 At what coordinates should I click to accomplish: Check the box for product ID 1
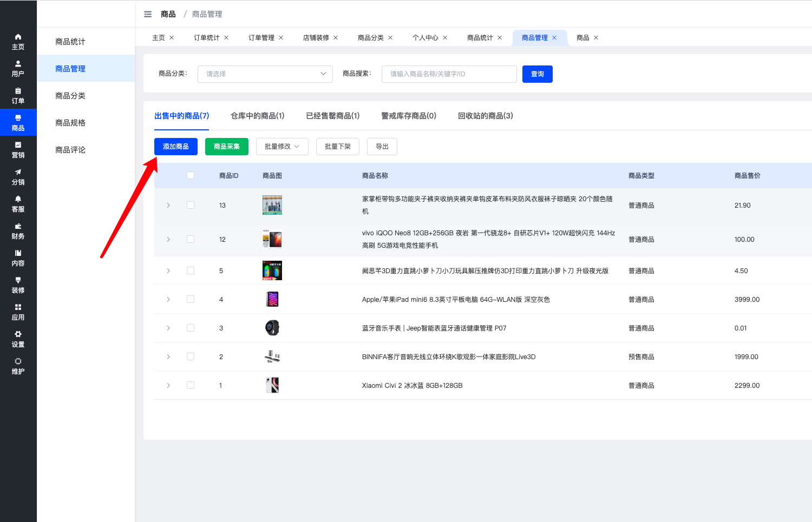(191, 385)
